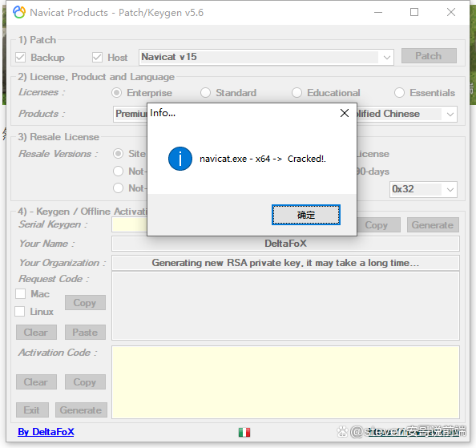Screen dimensions: 476x448
Task: Open the By DeltaFoX link
Action: tap(46, 432)
